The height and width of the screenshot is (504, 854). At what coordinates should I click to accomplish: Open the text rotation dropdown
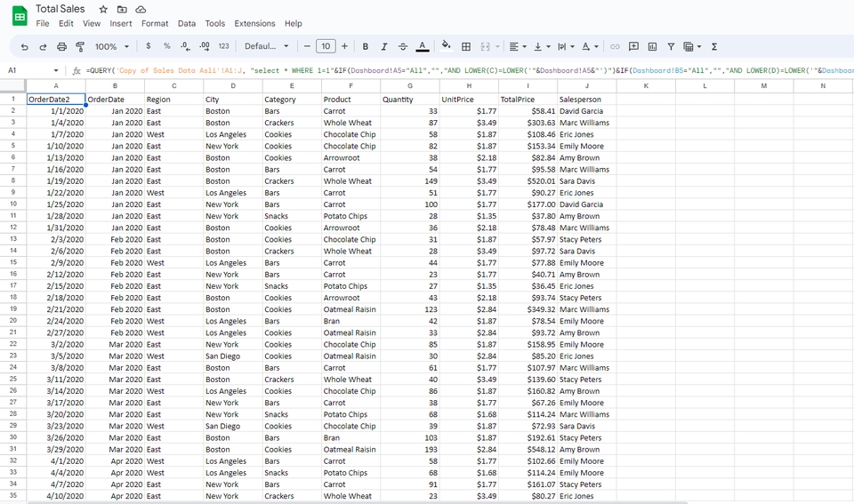click(590, 47)
